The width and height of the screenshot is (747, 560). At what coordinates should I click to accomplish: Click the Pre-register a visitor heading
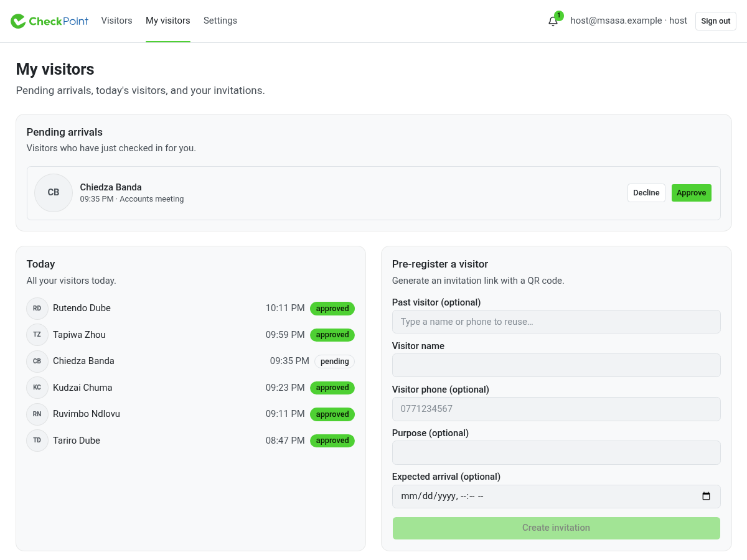(x=440, y=264)
